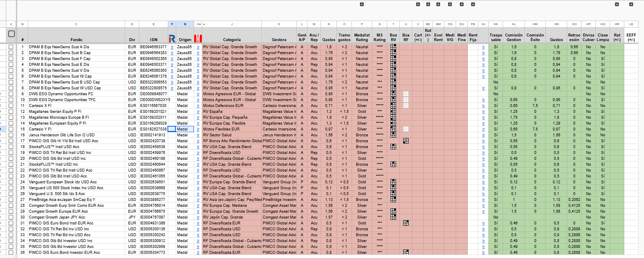The height and width of the screenshot is (258, 644).
Task: Click the Box RF icon for DWS ESG Dynamic Opportunities FC
Action: pyautogui.click(x=406, y=94)
